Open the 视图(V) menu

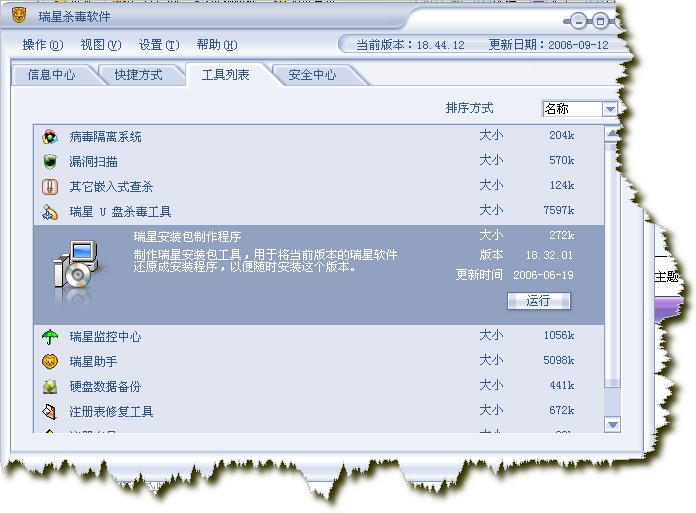pyautogui.click(x=101, y=45)
